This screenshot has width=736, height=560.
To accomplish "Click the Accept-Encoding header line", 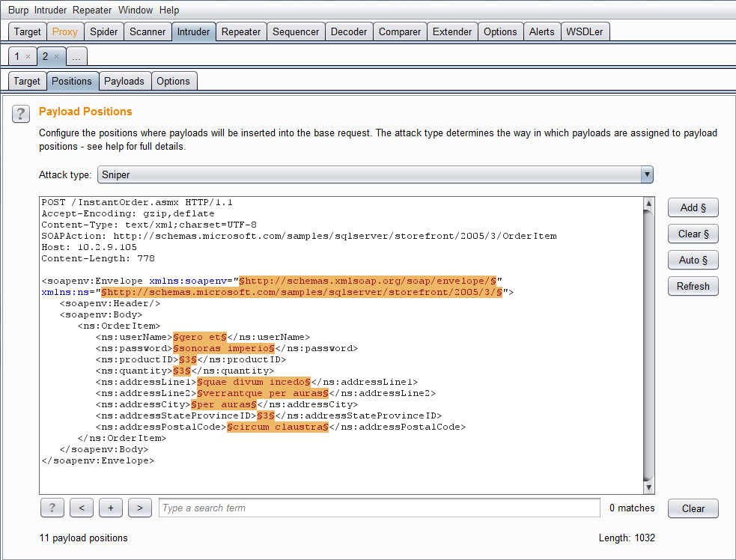I will 128,213.
